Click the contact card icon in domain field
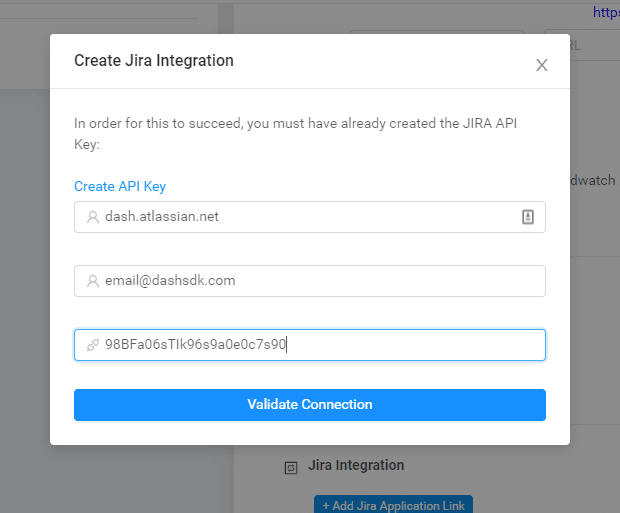The width and height of the screenshot is (620, 513). coord(528,217)
